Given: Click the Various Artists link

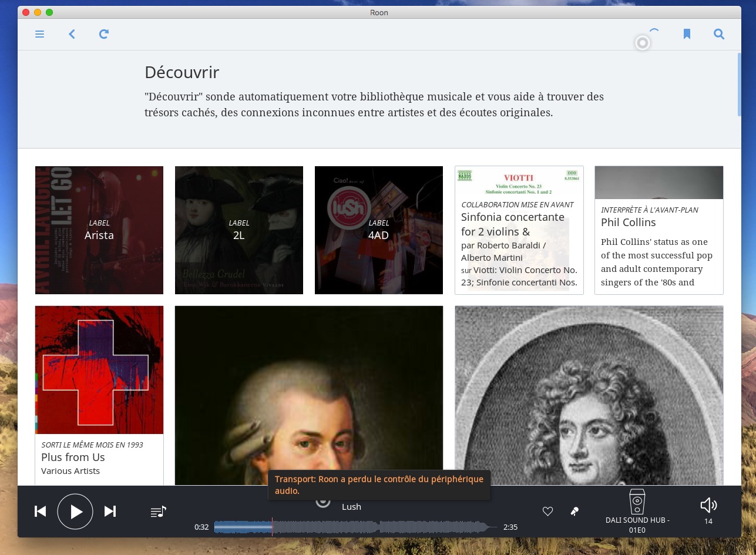Looking at the screenshot, I should [70, 471].
